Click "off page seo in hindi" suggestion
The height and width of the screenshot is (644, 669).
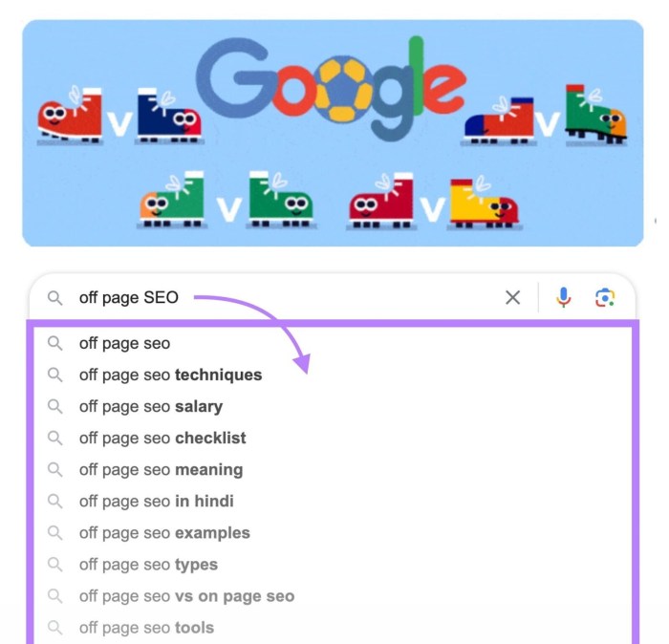click(156, 501)
